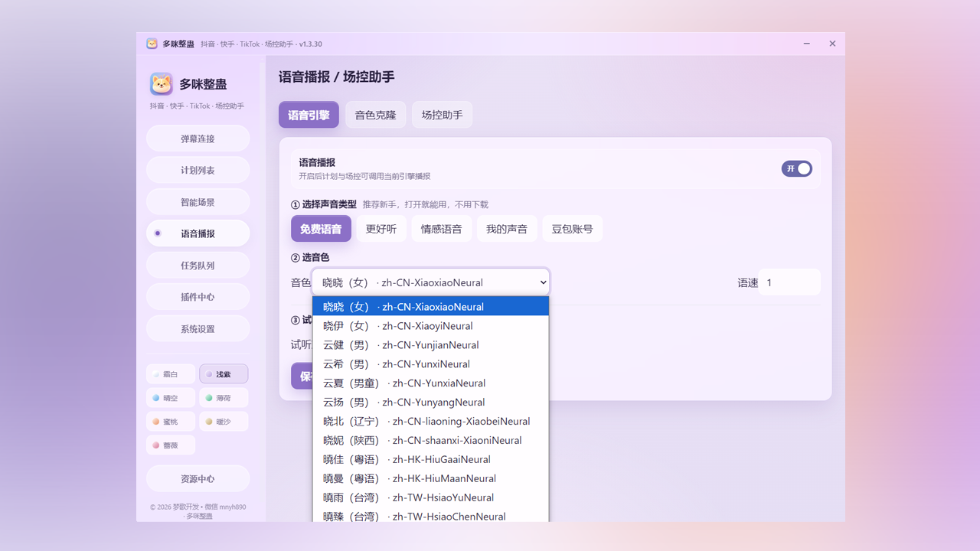Open the 音色克隆 tab
980x551 pixels.
[376, 115]
